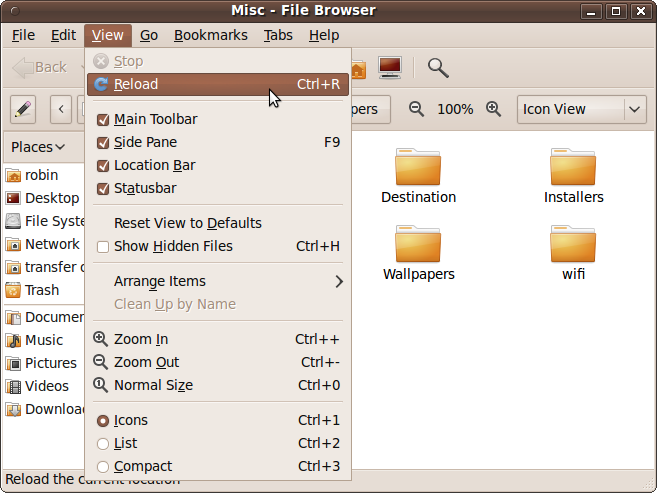The image size is (657, 493).
Task: Open the File menu
Action: click(x=23, y=36)
